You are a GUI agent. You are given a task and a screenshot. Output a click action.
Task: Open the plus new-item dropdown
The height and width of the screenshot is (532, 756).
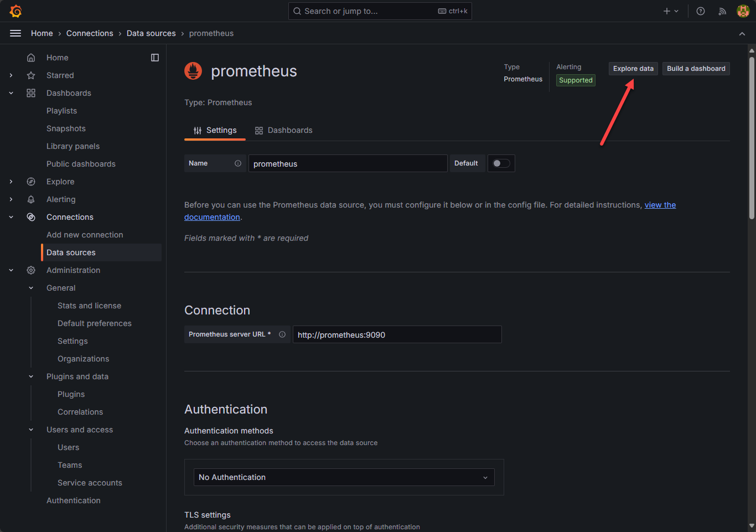pos(671,11)
